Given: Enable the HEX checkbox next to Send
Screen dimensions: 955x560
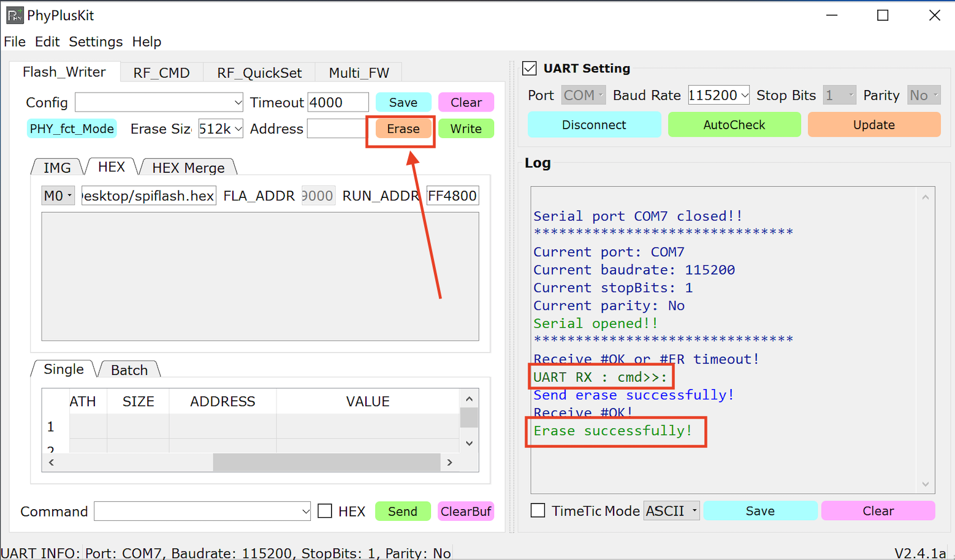Looking at the screenshot, I should tap(325, 510).
